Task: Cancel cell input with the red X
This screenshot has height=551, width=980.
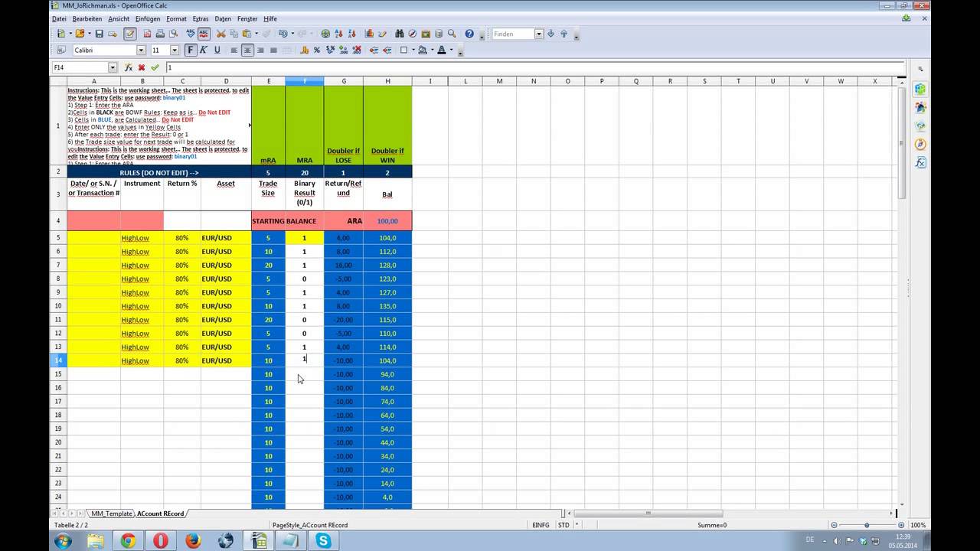Action: point(142,67)
